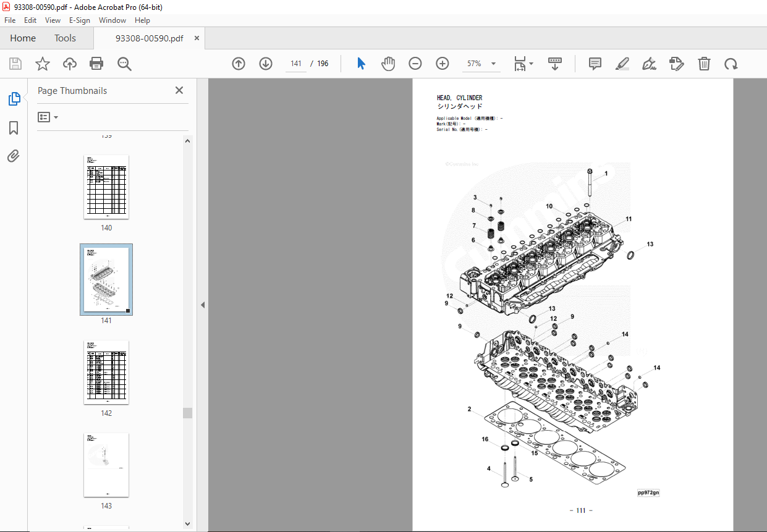Open the scrolling mode keyboard icon
The image size is (767, 532).
coord(554,64)
